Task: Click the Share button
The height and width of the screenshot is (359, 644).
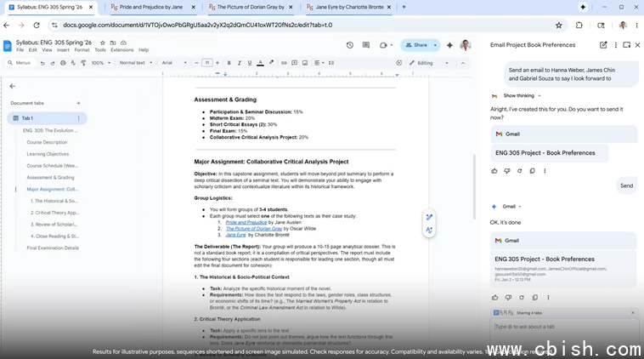Action: click(417, 45)
